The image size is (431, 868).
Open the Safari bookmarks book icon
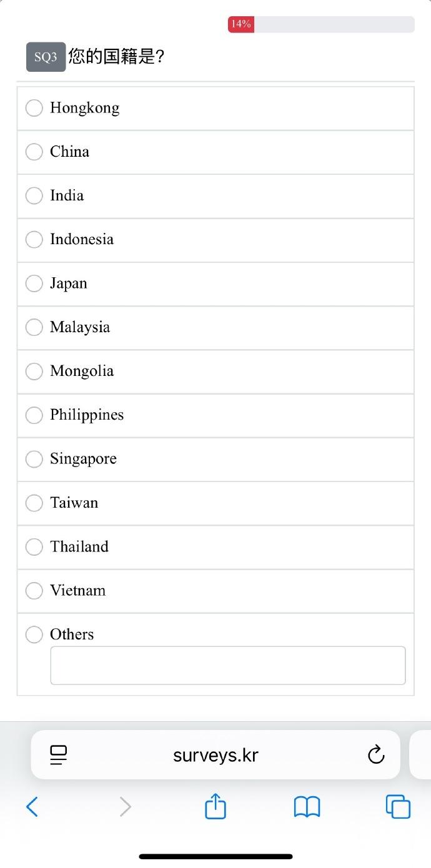tap(307, 807)
